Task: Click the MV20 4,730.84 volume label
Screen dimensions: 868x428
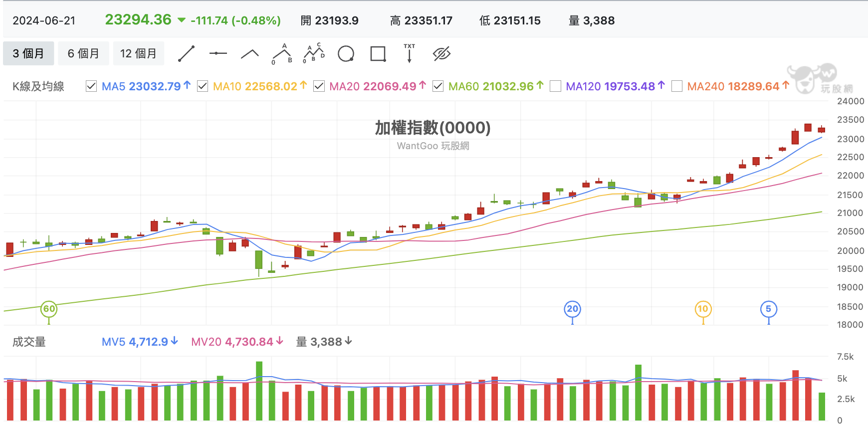Action: coord(237,342)
